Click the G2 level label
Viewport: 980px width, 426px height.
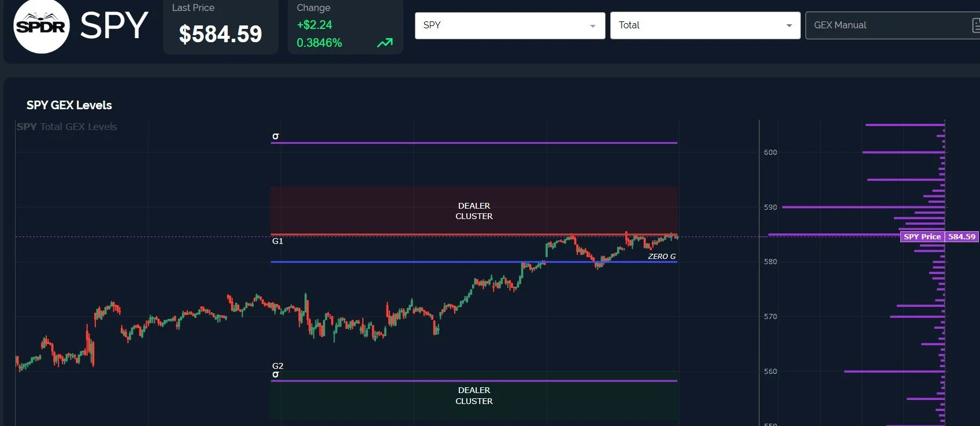(278, 366)
